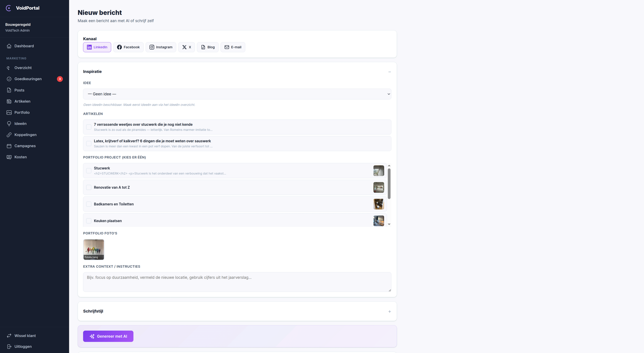Viewport: 644px width, 353px height.
Task: Click the portfolio project list scrollbar
Action: click(389, 184)
